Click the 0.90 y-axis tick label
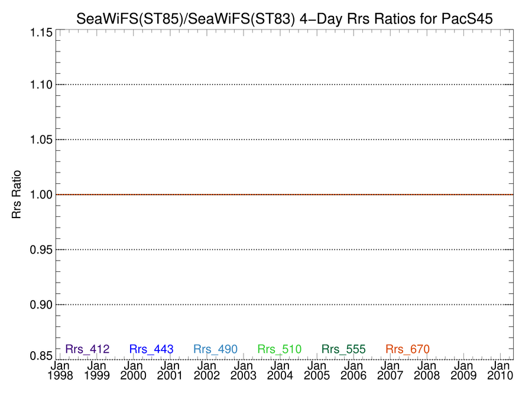532x399 pixels. tap(41, 304)
